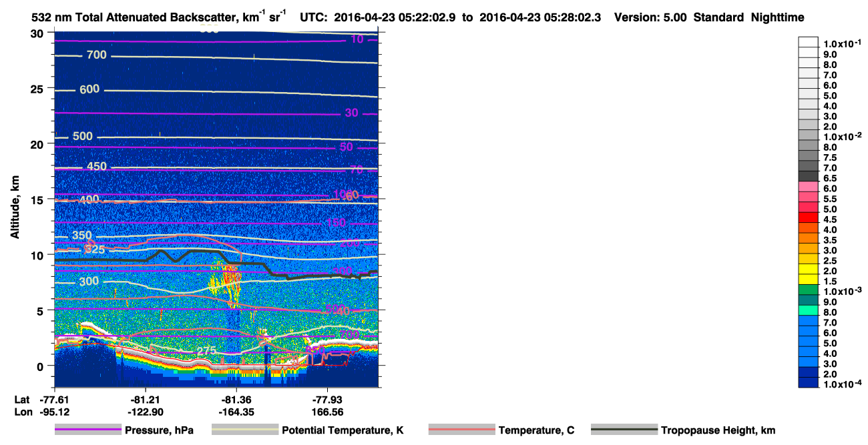This screenshot has height=445, width=868.
Task: Click latitude value -77.61
Action: (55, 399)
